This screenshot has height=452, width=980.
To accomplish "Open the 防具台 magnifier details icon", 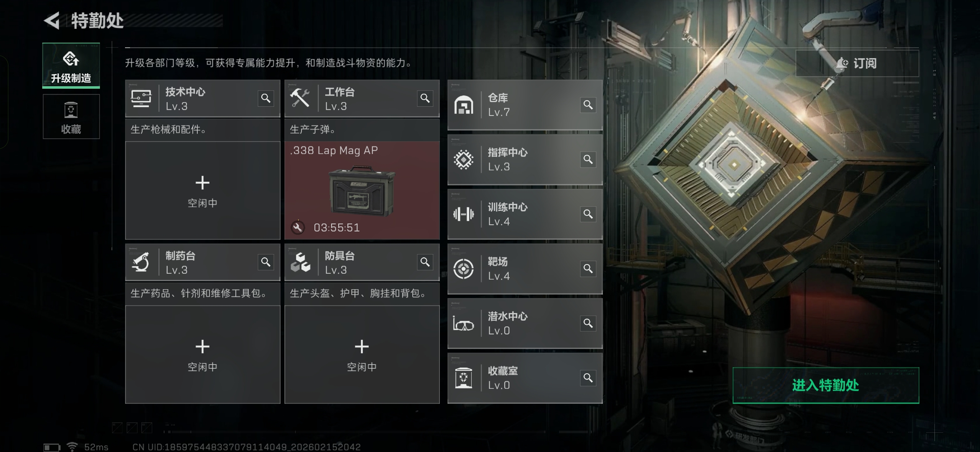I will pos(425,262).
